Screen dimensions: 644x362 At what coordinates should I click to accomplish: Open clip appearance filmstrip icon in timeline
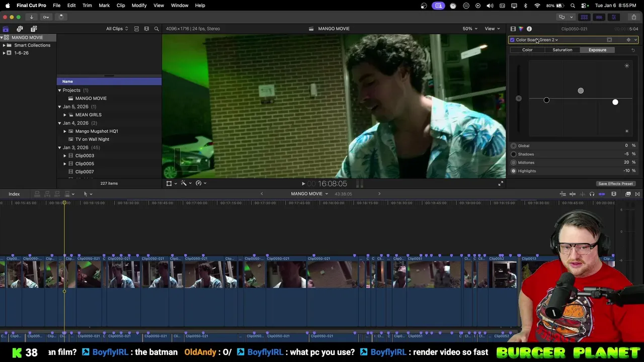tap(613, 194)
